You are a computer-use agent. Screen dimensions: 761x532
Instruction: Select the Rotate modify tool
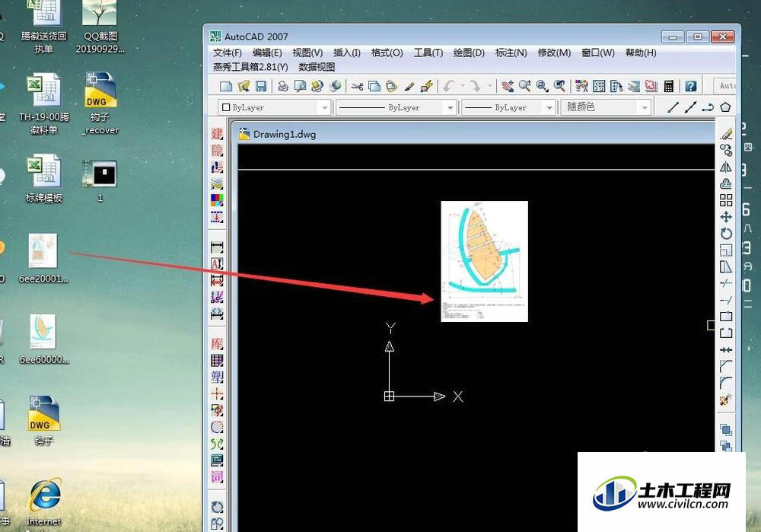click(x=726, y=234)
